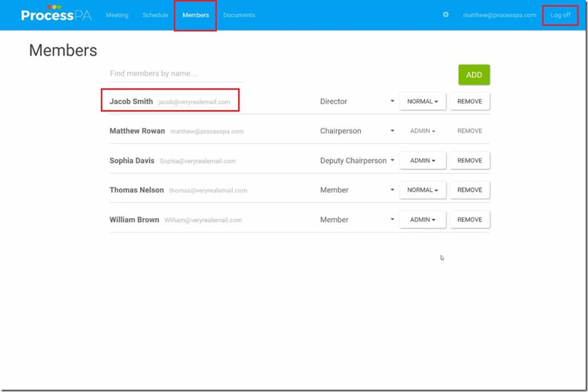Remove Sophia Davis from members

point(470,161)
